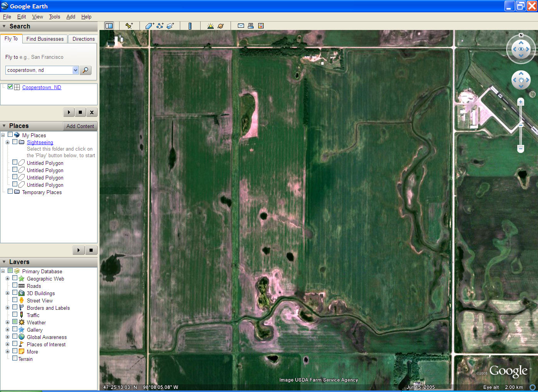Image resolution: width=538 pixels, height=392 pixels.
Task: Toggle the Sightseeing folder checkbox
Action: pos(15,142)
